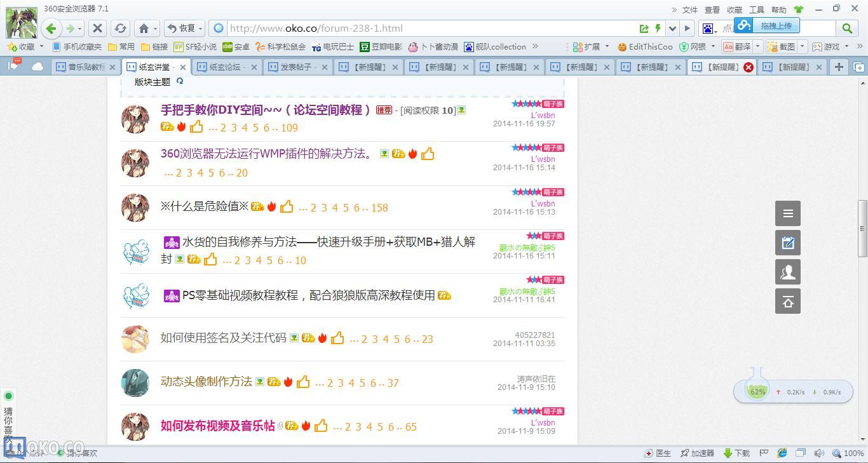Open the 收藏 menu
The image size is (868, 463).
click(x=735, y=10)
